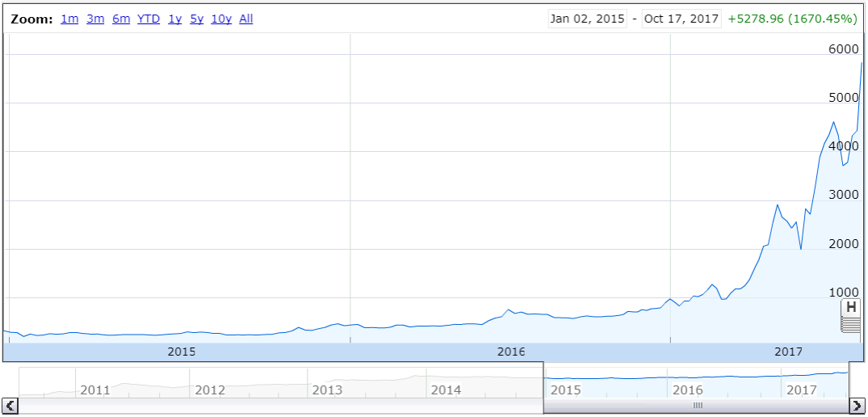Click the left handle of range selector
This screenshot has height=417, width=868.
point(544,379)
